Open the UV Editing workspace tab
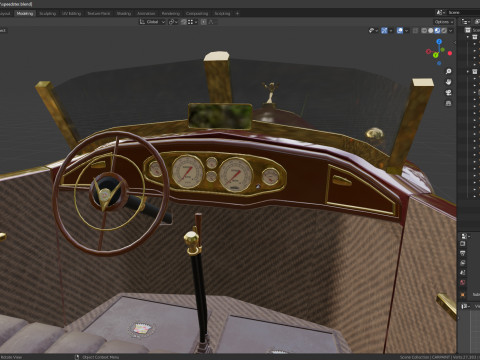 (72, 13)
